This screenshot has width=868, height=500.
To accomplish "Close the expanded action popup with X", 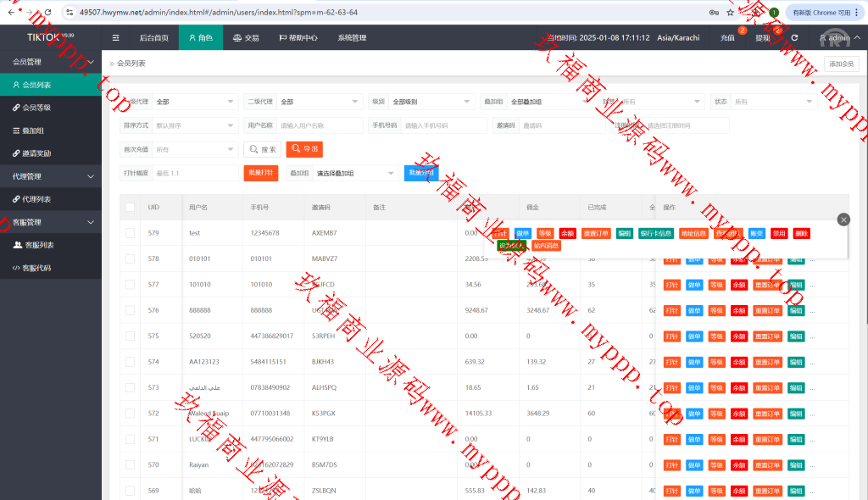I will (843, 219).
